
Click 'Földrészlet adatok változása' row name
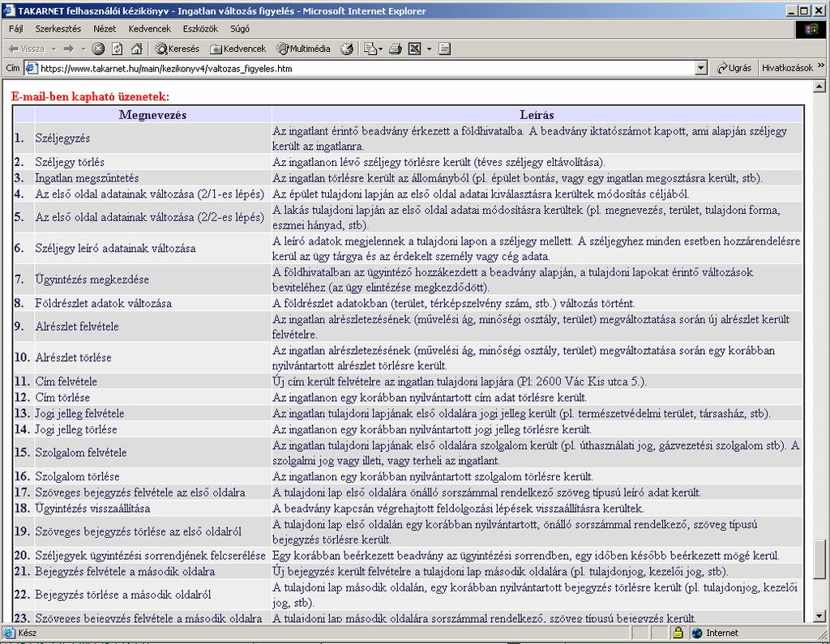tap(103, 303)
